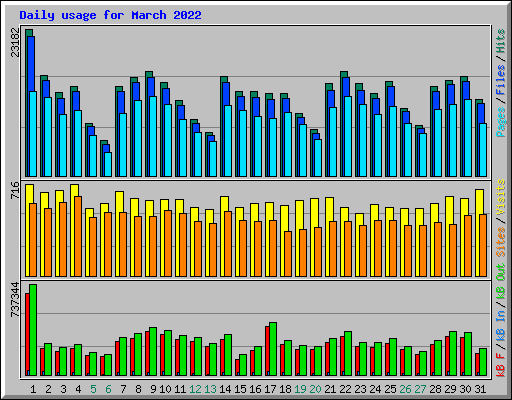The image size is (512, 400).
Task: Click day label 15 on x-axis
Action: (240, 389)
